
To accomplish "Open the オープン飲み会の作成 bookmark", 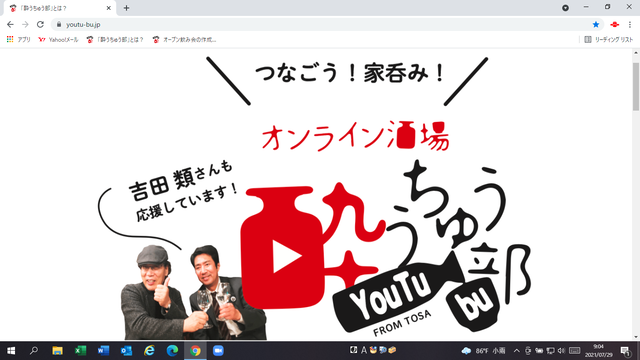I will coord(184,40).
